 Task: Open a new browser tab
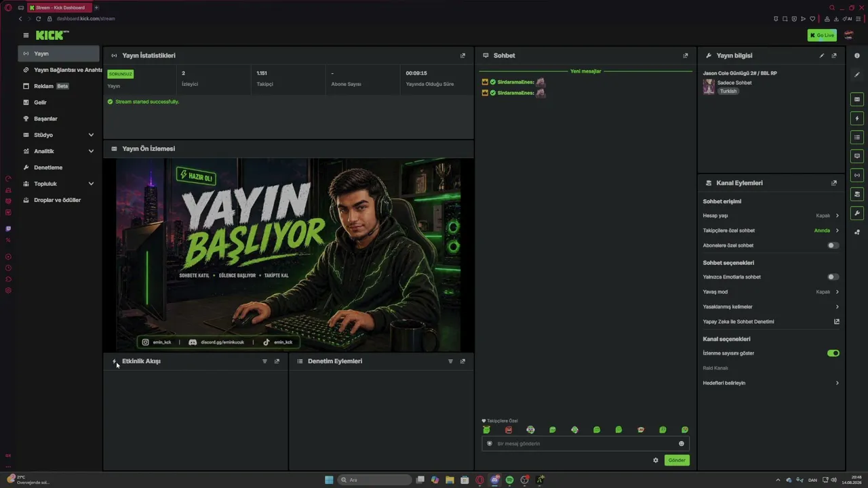(x=96, y=7)
